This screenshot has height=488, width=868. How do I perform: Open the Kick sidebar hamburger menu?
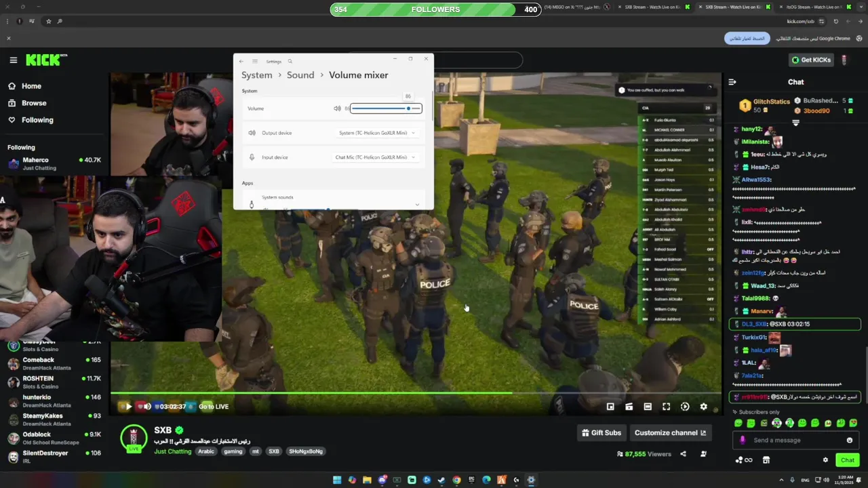click(x=13, y=60)
